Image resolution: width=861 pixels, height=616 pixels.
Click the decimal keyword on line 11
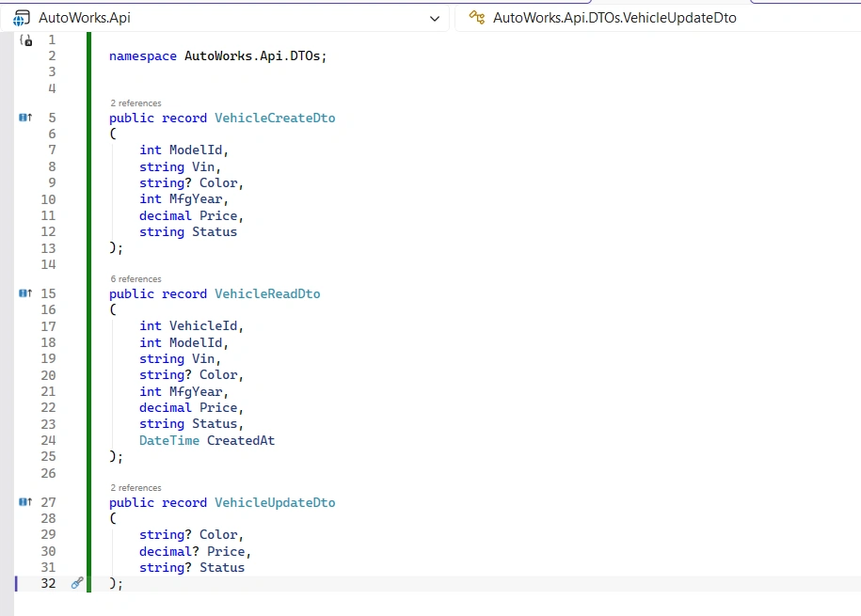click(x=166, y=215)
